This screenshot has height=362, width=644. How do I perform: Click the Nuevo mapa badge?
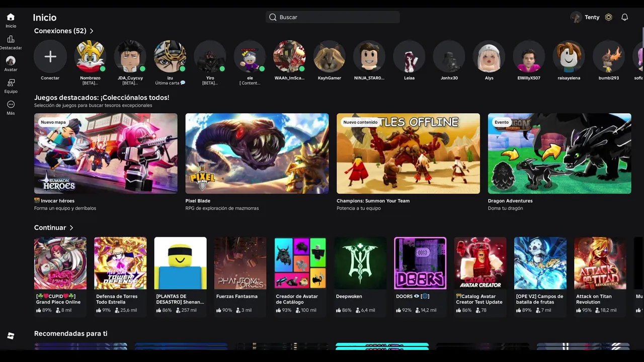click(x=53, y=122)
